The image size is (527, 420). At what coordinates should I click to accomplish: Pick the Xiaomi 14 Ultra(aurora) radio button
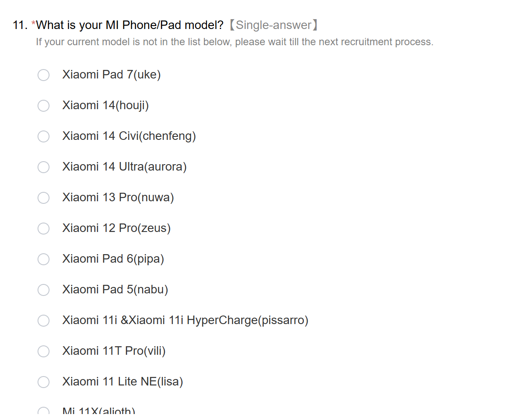point(44,167)
